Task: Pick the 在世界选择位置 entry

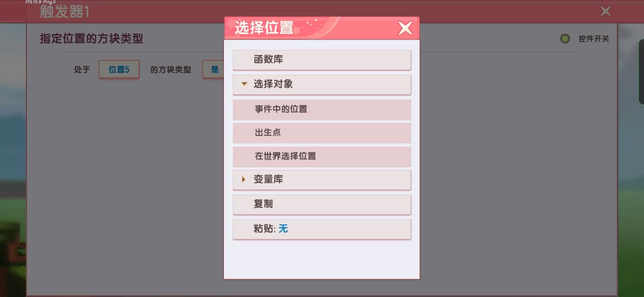Action: (321, 156)
